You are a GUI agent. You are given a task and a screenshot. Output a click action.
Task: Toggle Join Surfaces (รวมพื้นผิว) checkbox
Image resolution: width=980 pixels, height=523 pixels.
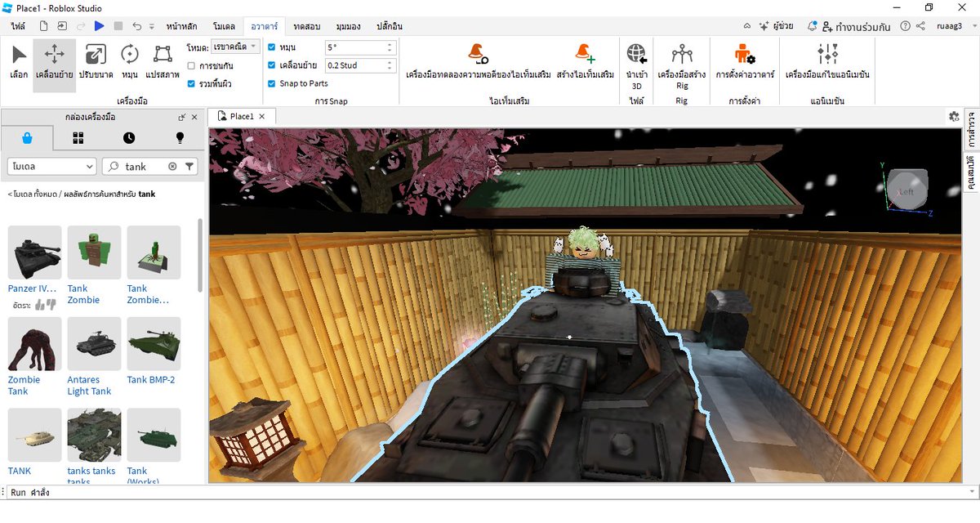191,83
